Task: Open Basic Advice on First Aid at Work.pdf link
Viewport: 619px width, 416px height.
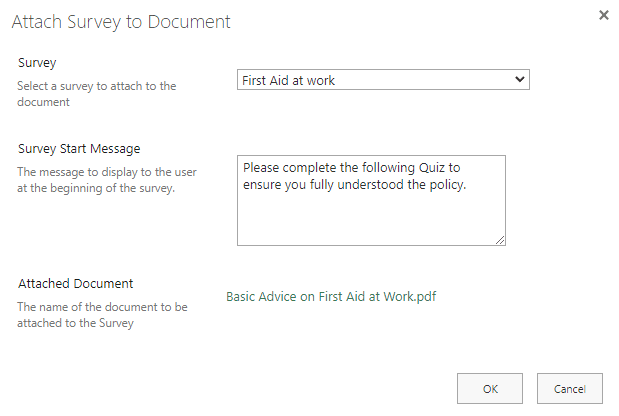Action: (331, 296)
